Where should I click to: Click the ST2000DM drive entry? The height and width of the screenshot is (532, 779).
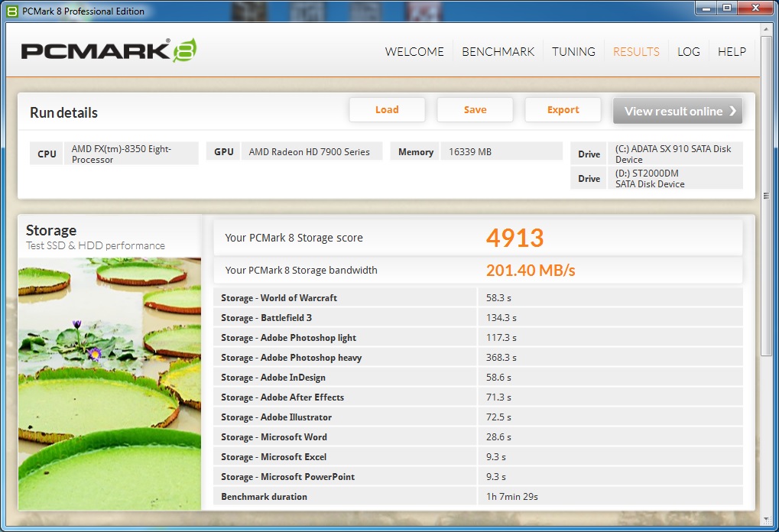675,178
